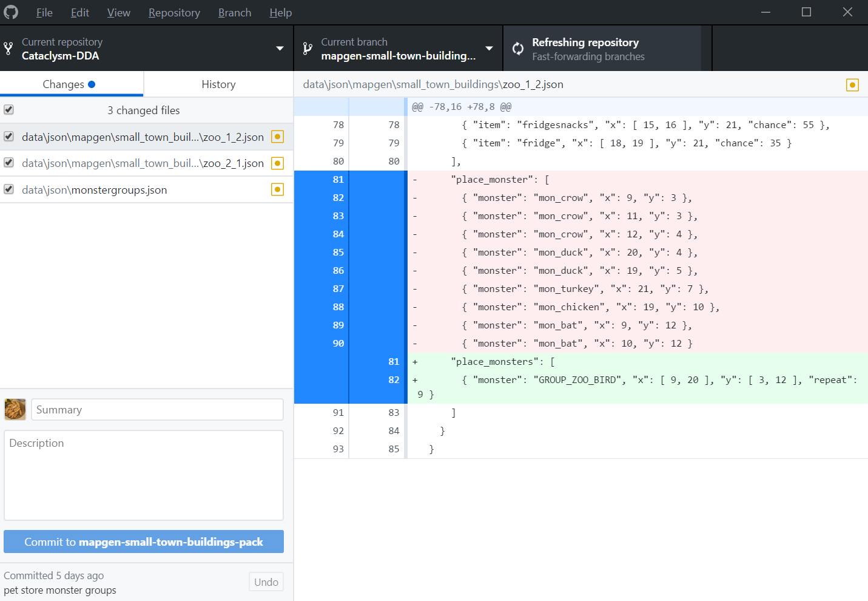868x601 pixels.
Task: Toggle selection of deleted diff line 85
Action: [350, 253]
